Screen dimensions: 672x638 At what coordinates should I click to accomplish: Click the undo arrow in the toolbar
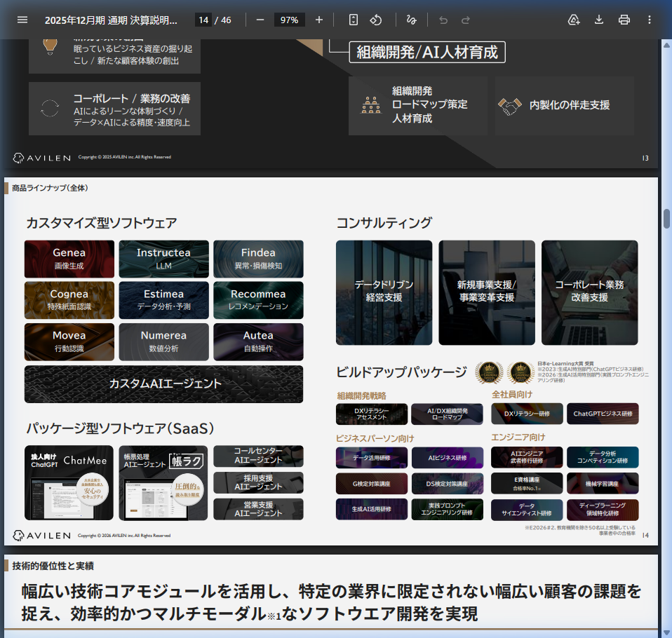(443, 20)
